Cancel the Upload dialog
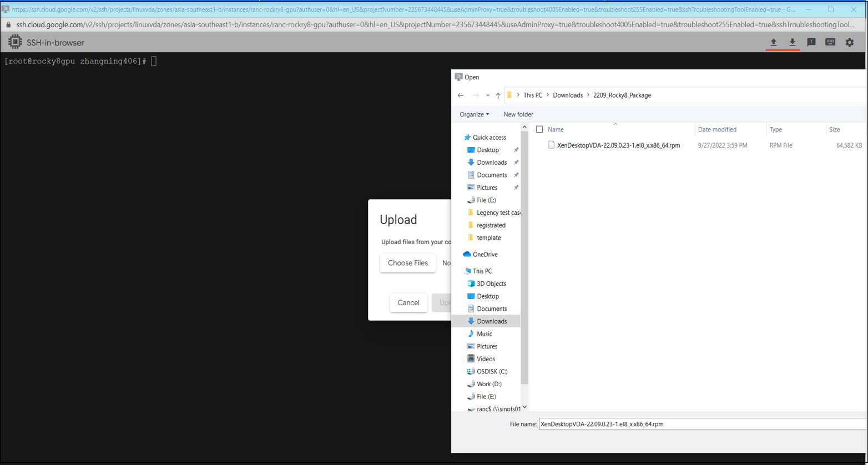Image resolution: width=868 pixels, height=465 pixels. 408,302
